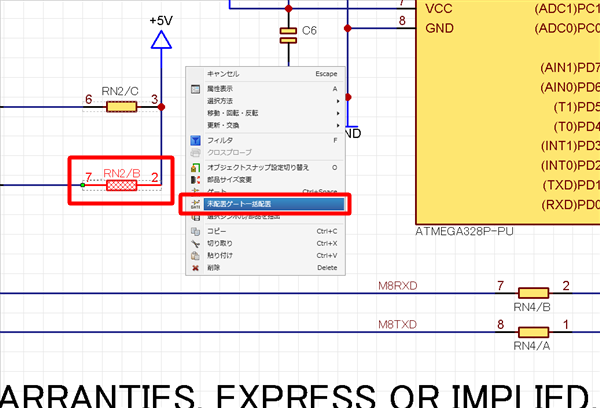Viewport: 600px width, 408px height.
Task: Click the M8RXD net label
Action: point(398,286)
